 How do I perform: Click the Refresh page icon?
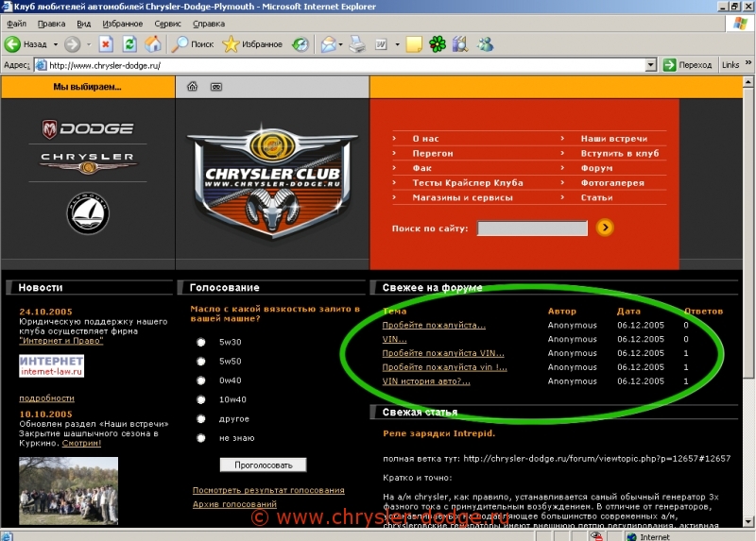pos(129,44)
